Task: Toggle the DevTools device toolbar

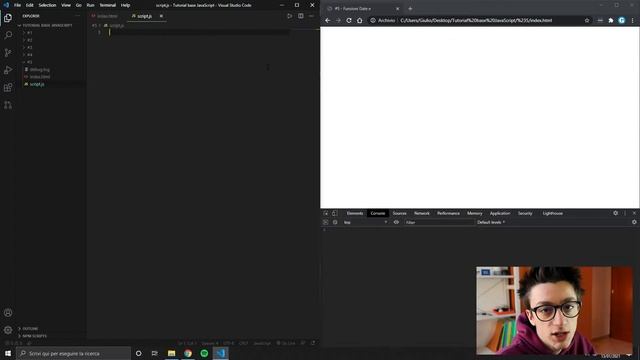Action: (334, 213)
